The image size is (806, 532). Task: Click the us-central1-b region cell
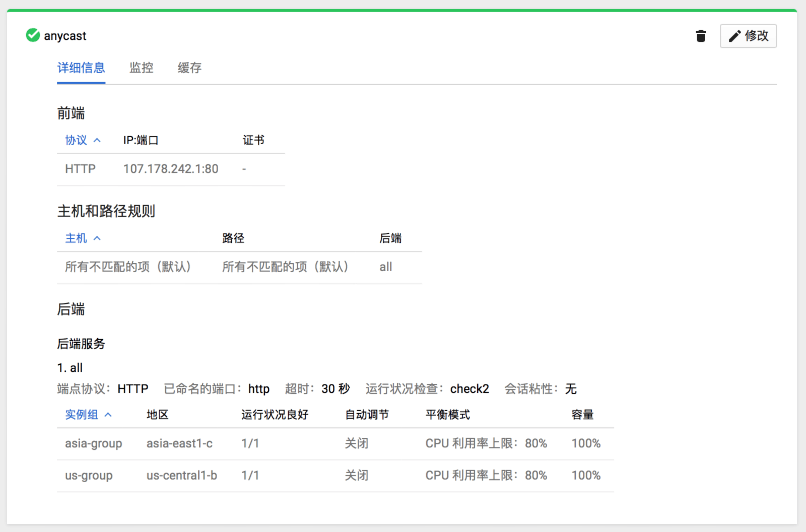click(x=181, y=476)
